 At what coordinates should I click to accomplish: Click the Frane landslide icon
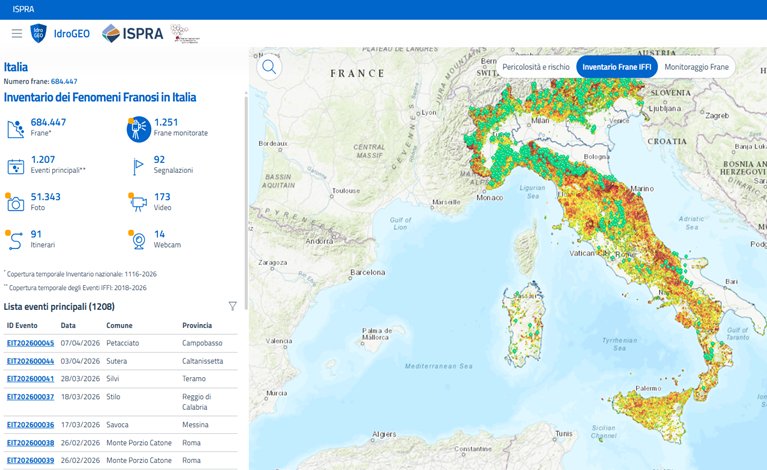15,128
